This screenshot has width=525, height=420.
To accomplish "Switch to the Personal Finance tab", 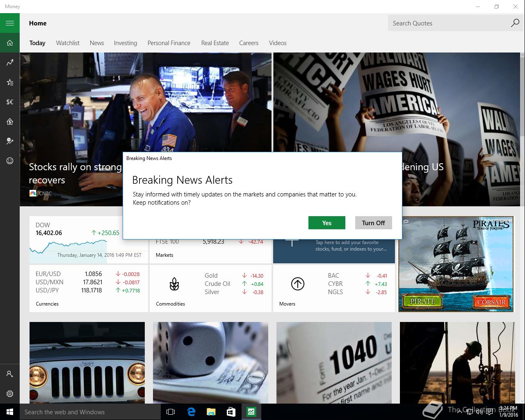I will (169, 43).
